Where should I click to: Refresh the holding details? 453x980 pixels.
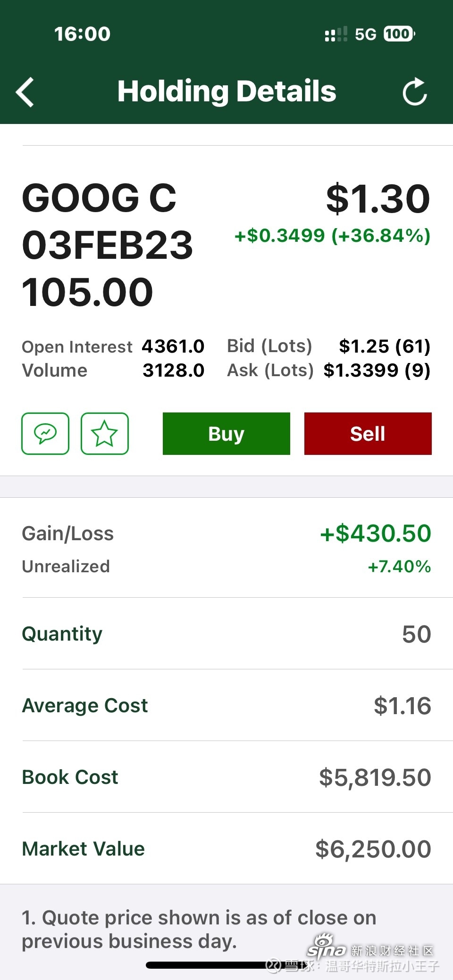click(x=415, y=91)
